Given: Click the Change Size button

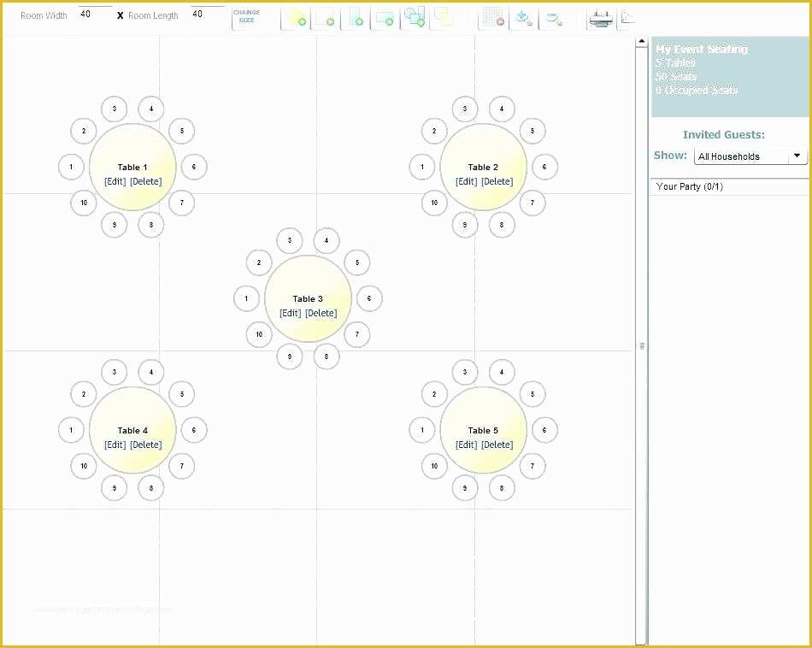Looking at the screenshot, I should click(246, 16).
